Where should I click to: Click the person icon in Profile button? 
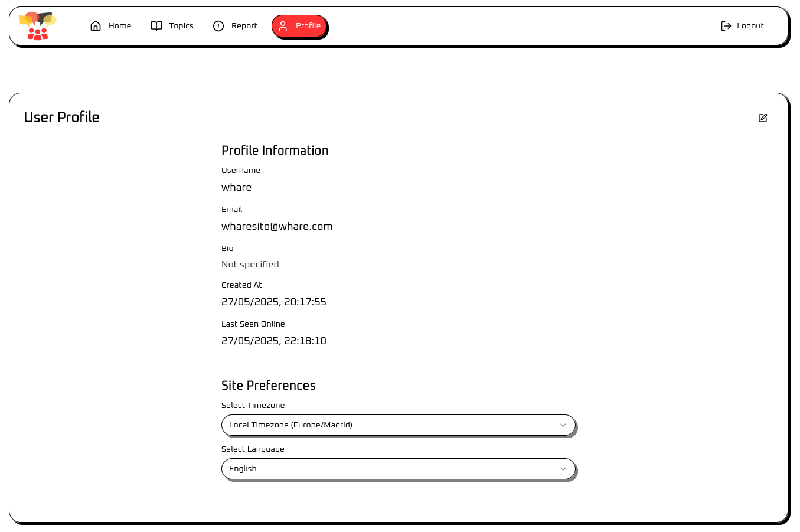pyautogui.click(x=283, y=26)
